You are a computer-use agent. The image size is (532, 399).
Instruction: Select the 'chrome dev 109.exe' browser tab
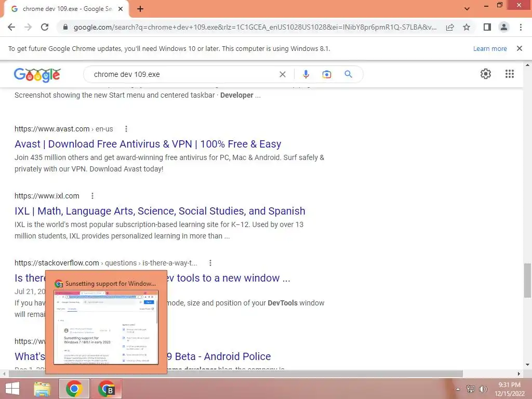67,9
